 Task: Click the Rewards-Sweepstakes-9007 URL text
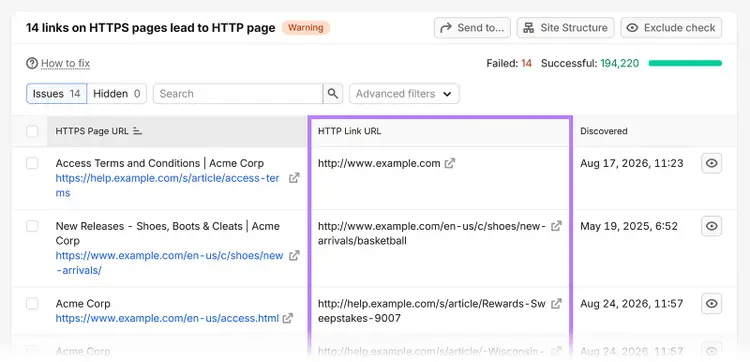pyautogui.click(x=431, y=311)
